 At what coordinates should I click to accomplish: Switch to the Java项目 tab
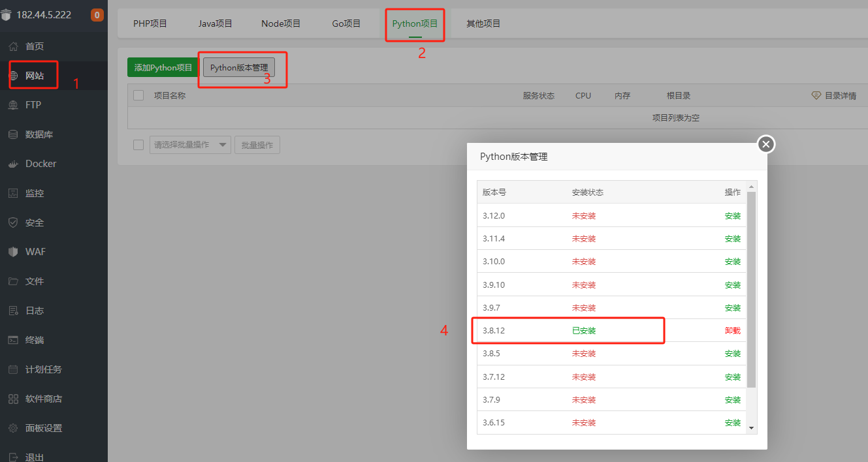coord(216,23)
